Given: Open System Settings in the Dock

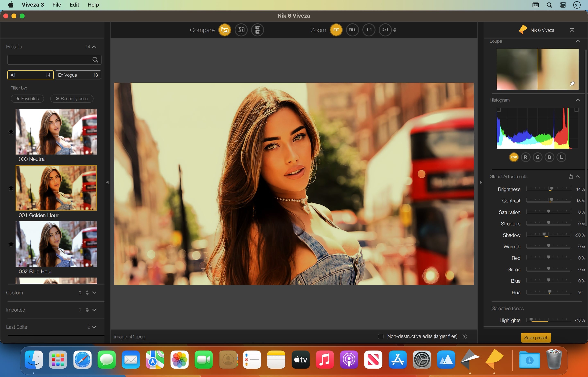Looking at the screenshot, I should [422, 360].
